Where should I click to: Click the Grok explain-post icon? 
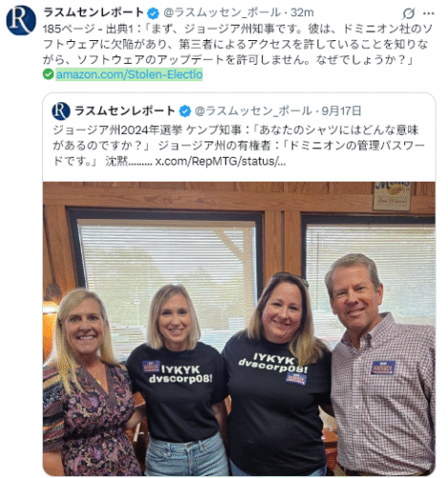(408, 13)
